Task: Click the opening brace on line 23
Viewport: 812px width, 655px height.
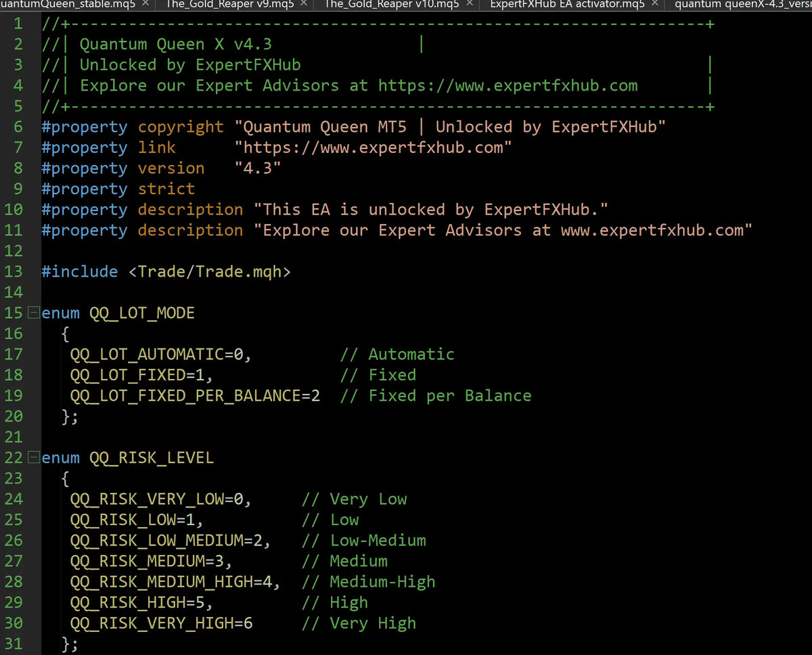Action: pyautogui.click(x=65, y=479)
